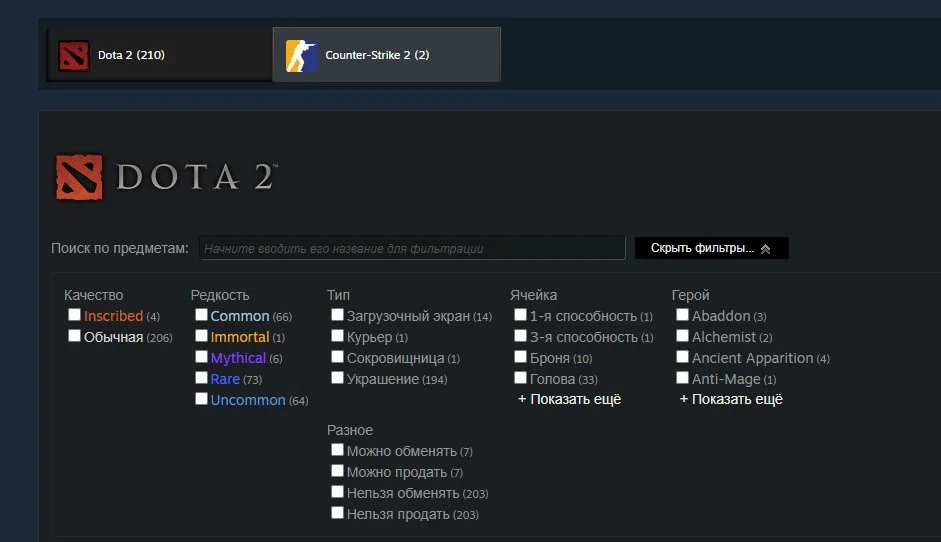Enable the Можно продать checkbox
The image size is (941, 542).
[337, 471]
